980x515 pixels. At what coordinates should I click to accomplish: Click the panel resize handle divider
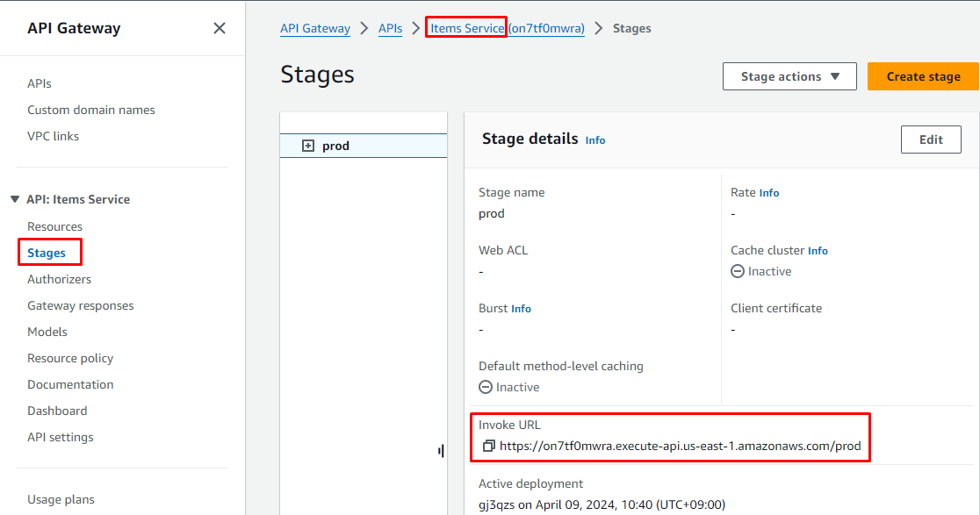click(441, 450)
